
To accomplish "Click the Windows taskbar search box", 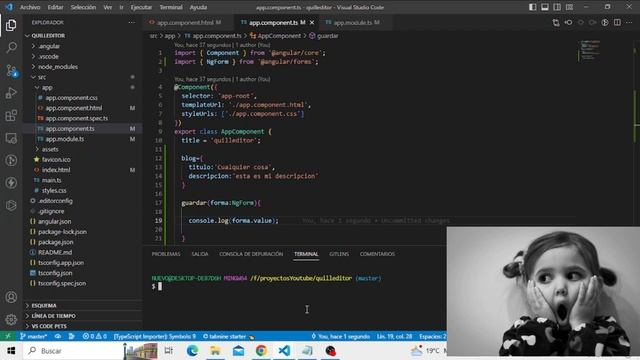I will pyautogui.click(x=73, y=351).
